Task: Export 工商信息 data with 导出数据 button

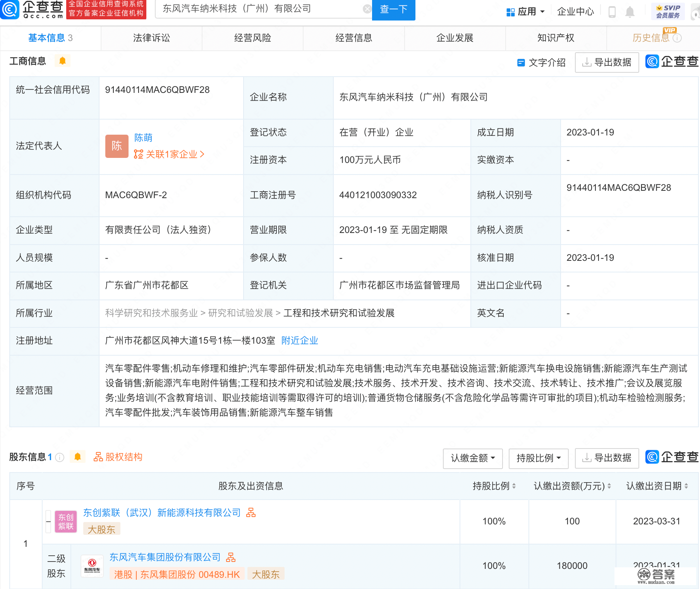Action: [607, 62]
